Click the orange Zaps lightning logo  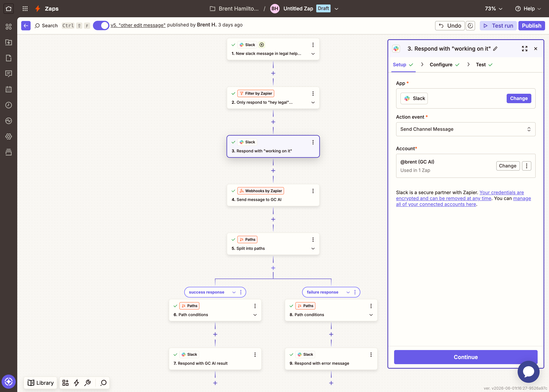pos(38,9)
